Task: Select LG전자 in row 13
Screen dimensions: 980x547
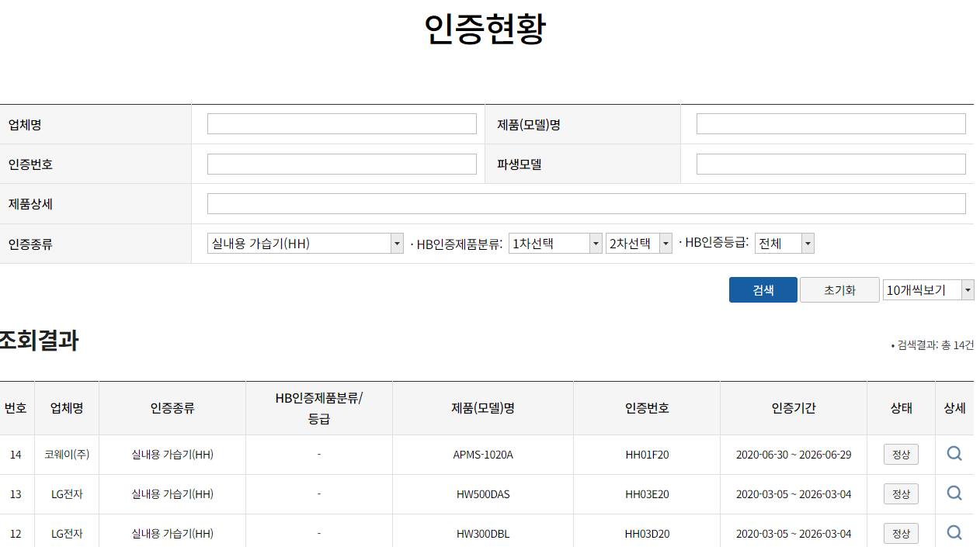Action: click(x=66, y=493)
